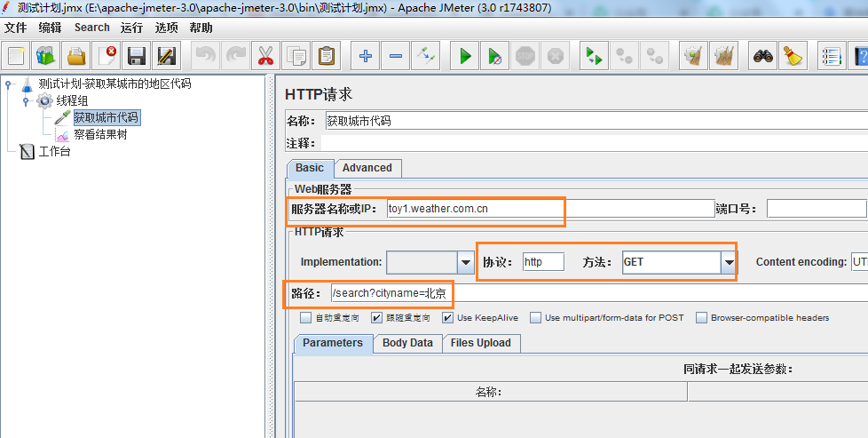Click Start no pauses icon

tap(495, 55)
